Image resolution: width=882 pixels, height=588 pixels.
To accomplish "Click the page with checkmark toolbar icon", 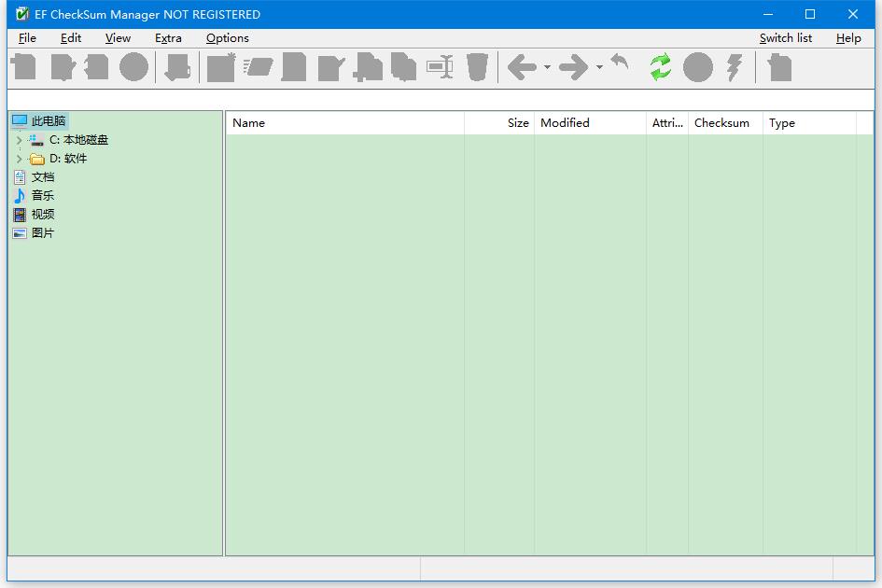I will (330, 68).
